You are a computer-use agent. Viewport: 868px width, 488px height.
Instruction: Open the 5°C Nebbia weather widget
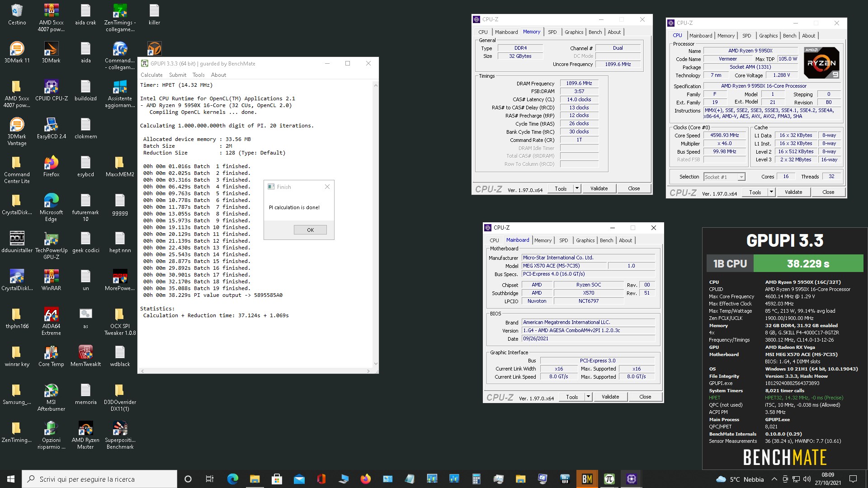740,479
